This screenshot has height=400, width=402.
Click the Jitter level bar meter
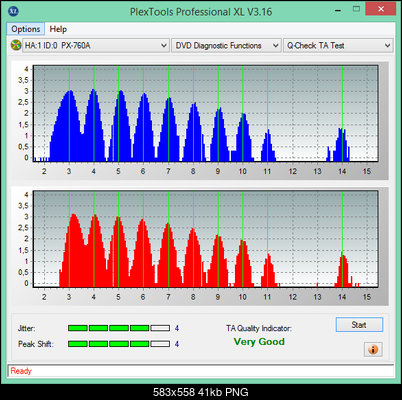119,328
